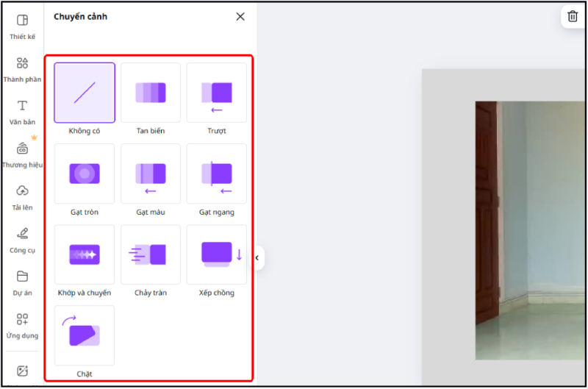Open the Dự án projects folder
The height and width of the screenshot is (389, 588).
(x=22, y=277)
